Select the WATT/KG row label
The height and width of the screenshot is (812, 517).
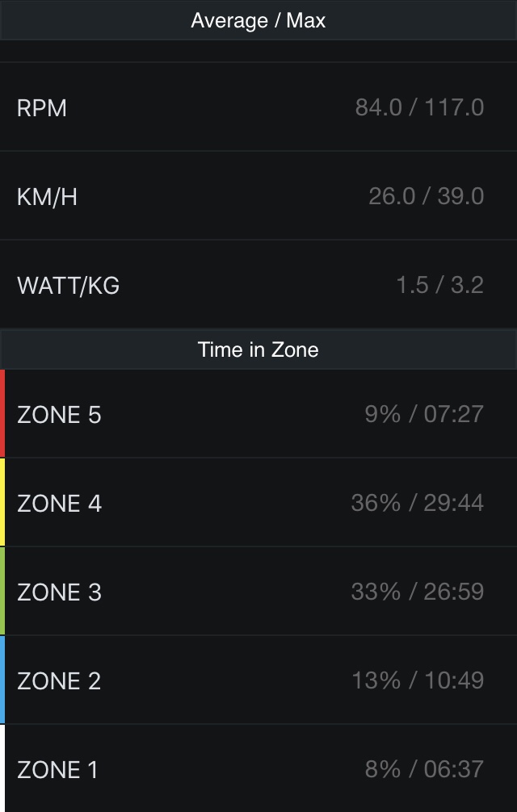68,286
